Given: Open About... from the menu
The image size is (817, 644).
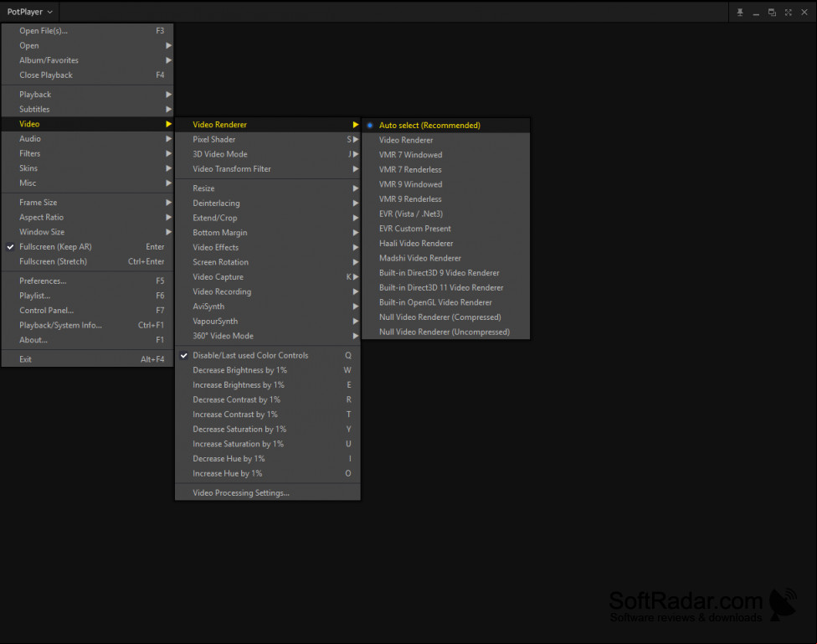Looking at the screenshot, I should coord(88,340).
